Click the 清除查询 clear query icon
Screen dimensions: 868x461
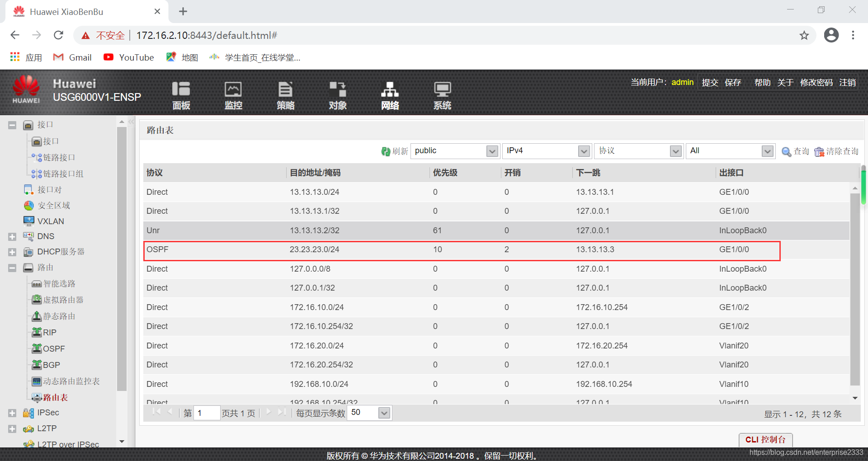(819, 152)
